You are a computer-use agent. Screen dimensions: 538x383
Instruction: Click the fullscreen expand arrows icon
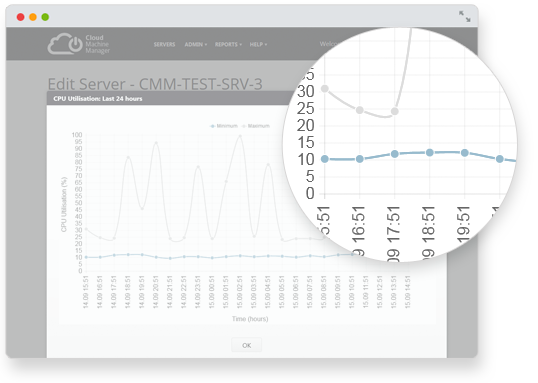[x=465, y=16]
